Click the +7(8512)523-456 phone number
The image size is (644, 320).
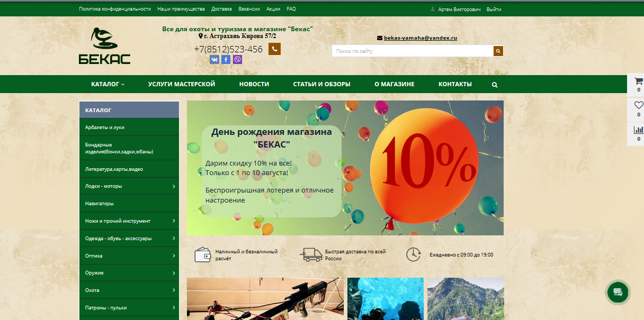[x=228, y=49]
